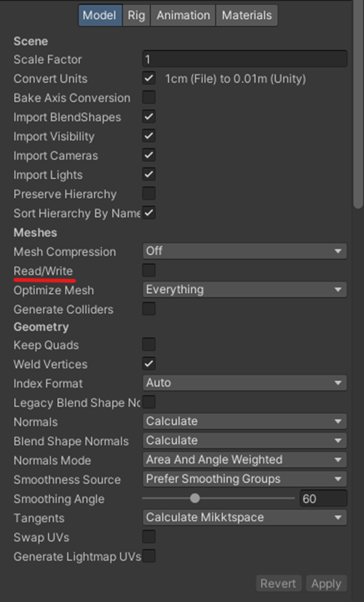Toggle Bake Axis Conversion checkbox
Screen dimensions: 364x602
(x=149, y=97)
